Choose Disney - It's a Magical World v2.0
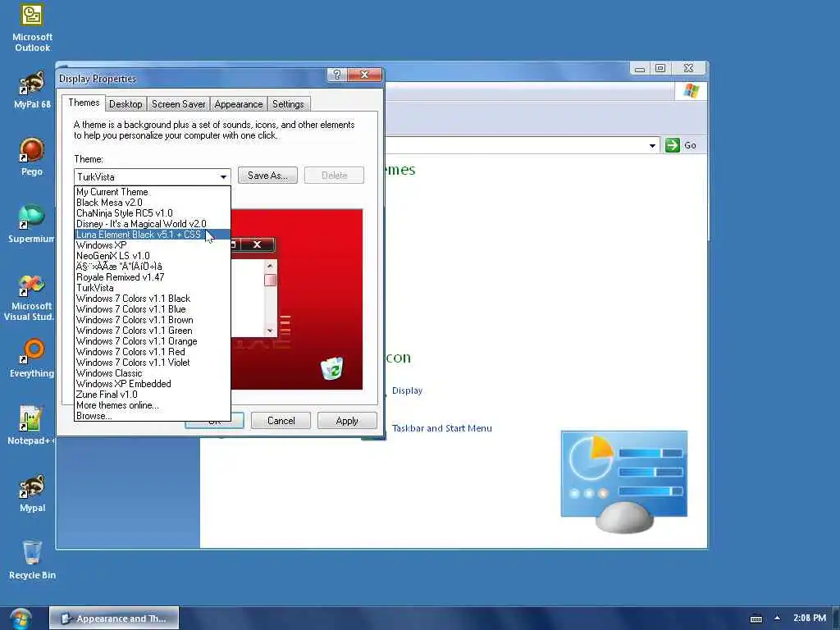 pos(152,224)
